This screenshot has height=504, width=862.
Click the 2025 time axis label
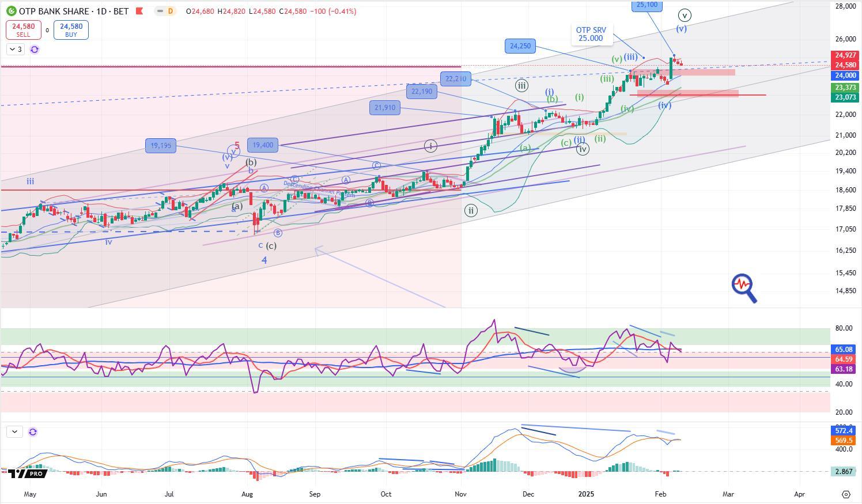(x=587, y=494)
